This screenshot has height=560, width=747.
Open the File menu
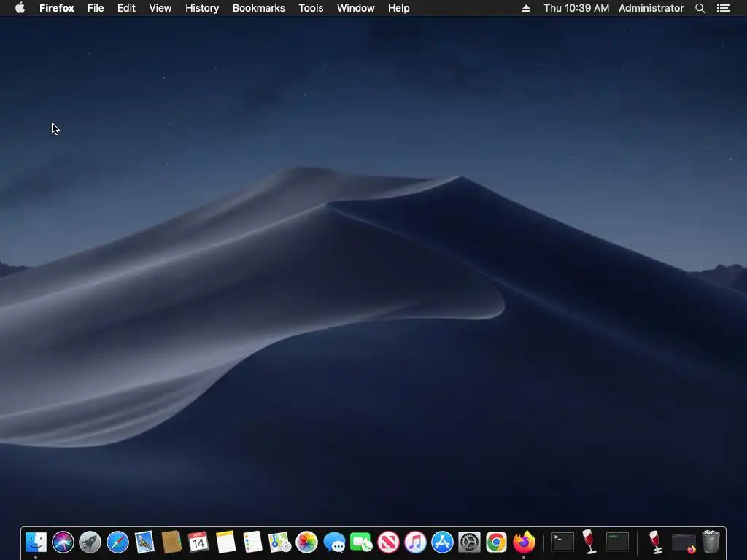click(x=96, y=8)
